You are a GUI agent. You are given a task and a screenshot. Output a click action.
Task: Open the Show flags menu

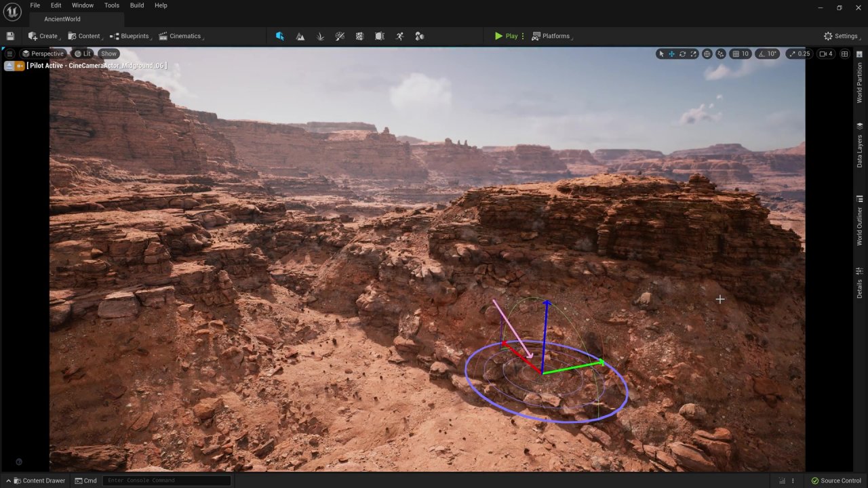[x=108, y=54]
